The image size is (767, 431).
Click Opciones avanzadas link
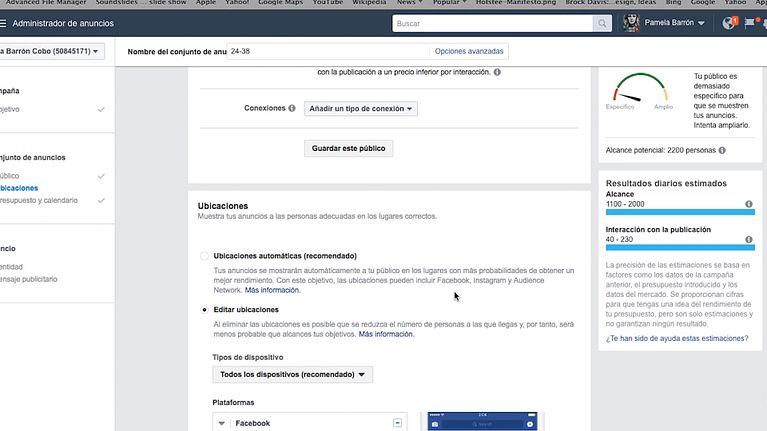pyautogui.click(x=469, y=51)
